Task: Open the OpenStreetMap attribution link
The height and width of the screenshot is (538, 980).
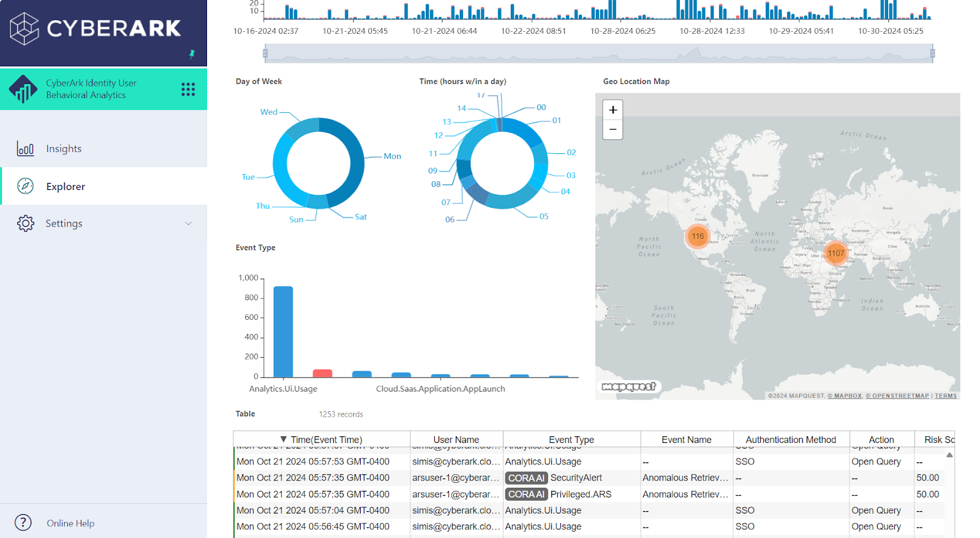Action: (x=897, y=396)
